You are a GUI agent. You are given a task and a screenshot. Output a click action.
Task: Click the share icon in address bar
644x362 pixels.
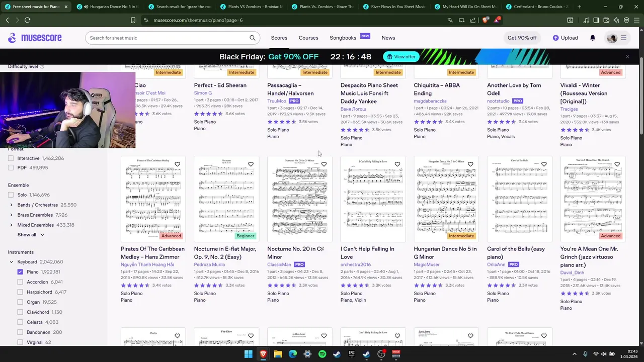473,20
